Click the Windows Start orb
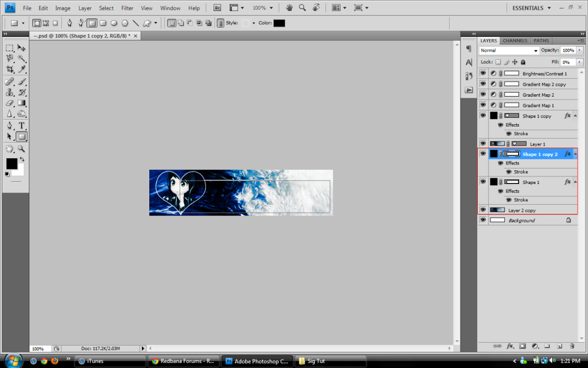This screenshot has height=368, width=588. pyautogui.click(x=14, y=361)
